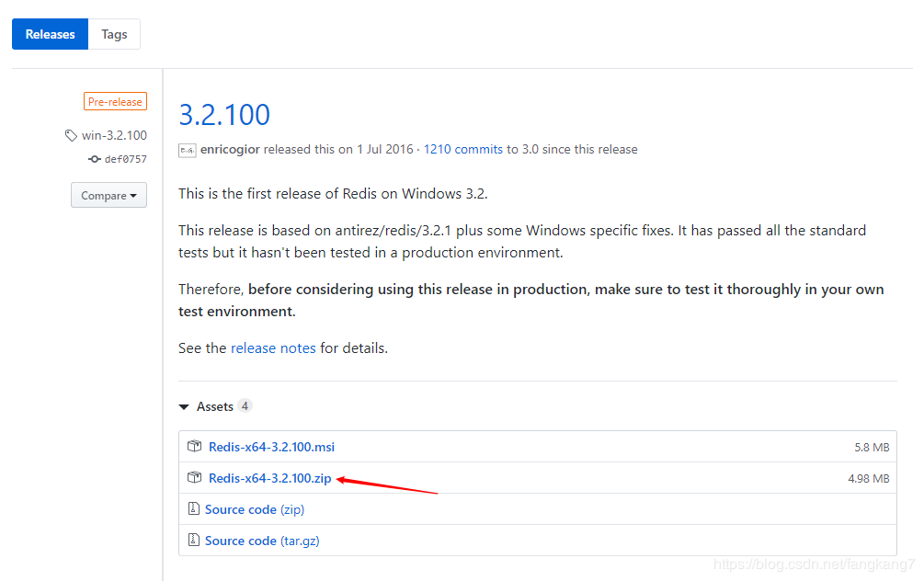Click the 4.98 MB size text
The height and width of the screenshot is (581, 924).
click(x=869, y=478)
